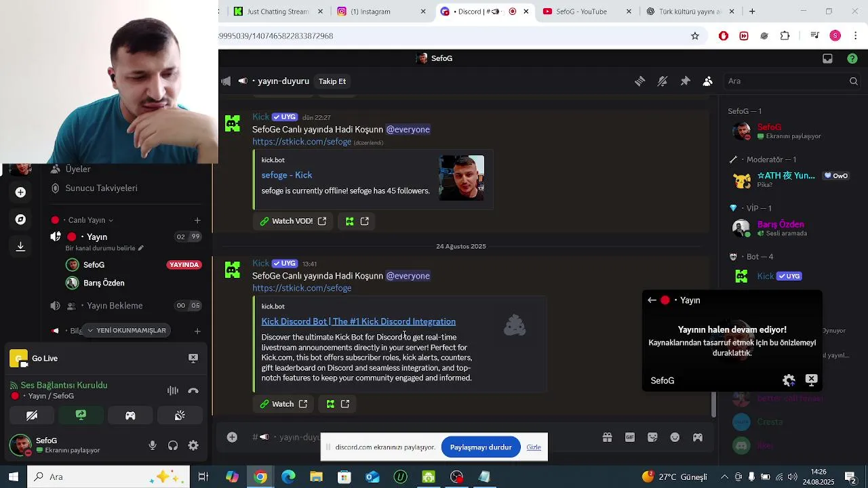Show pinned messages pin icon
Image resolution: width=868 pixels, height=488 pixels.
pos(685,81)
